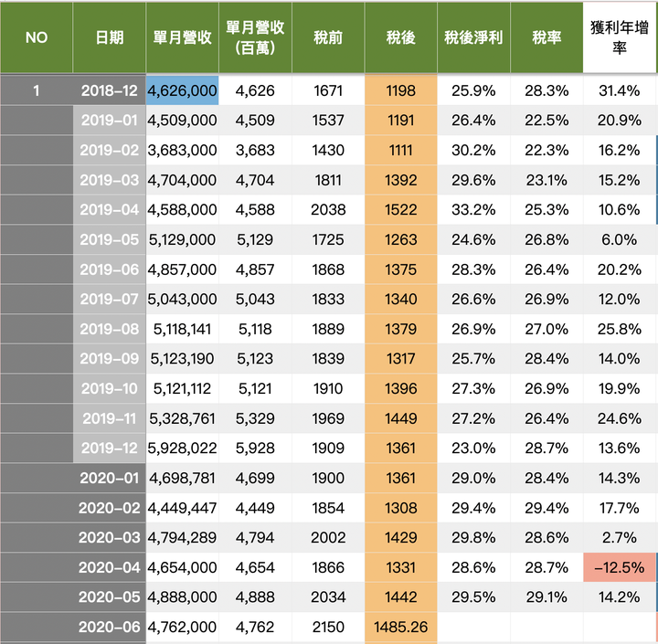Select the 2020-01 revenue 4,698,781

182,478
